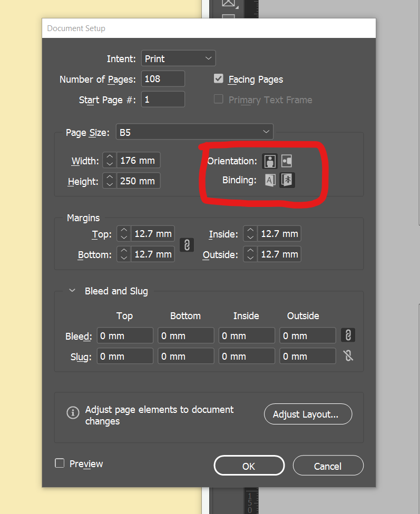This screenshot has width=420, height=514.
Task: Click the Slug Bottom field
Action: tap(185, 356)
